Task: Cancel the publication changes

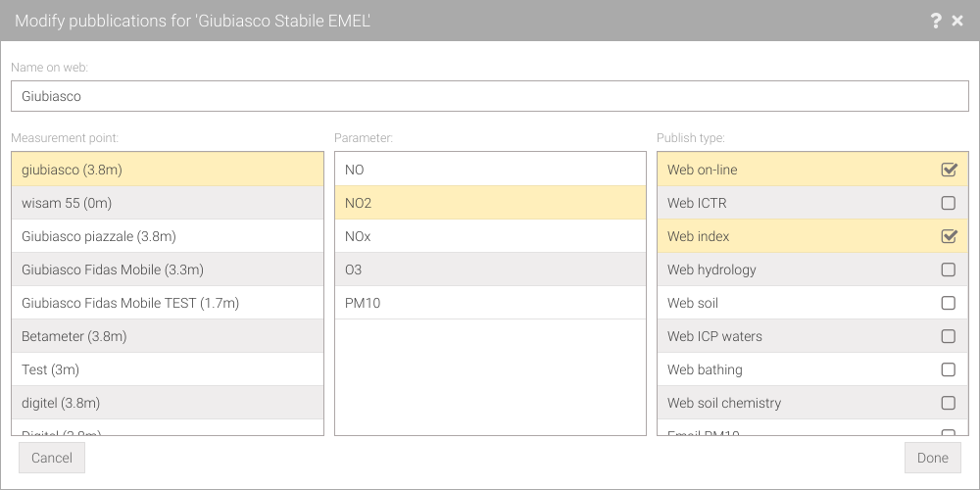Action: click(52, 458)
